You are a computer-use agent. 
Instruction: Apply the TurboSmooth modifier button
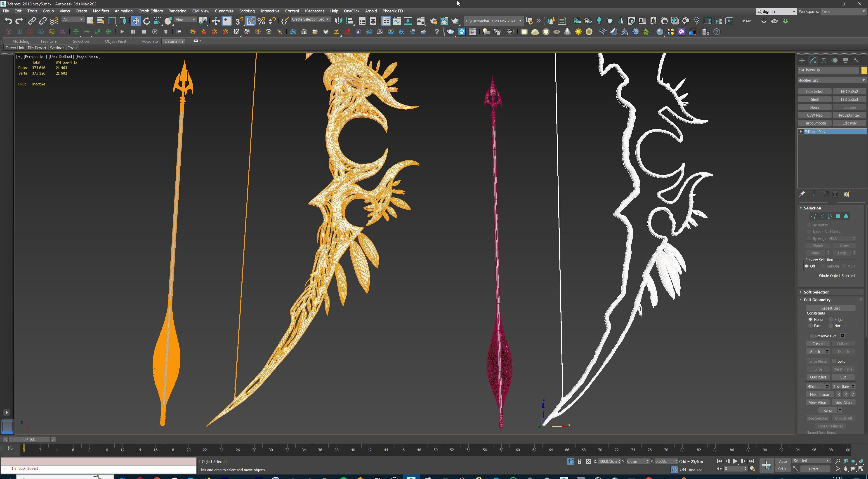point(814,123)
